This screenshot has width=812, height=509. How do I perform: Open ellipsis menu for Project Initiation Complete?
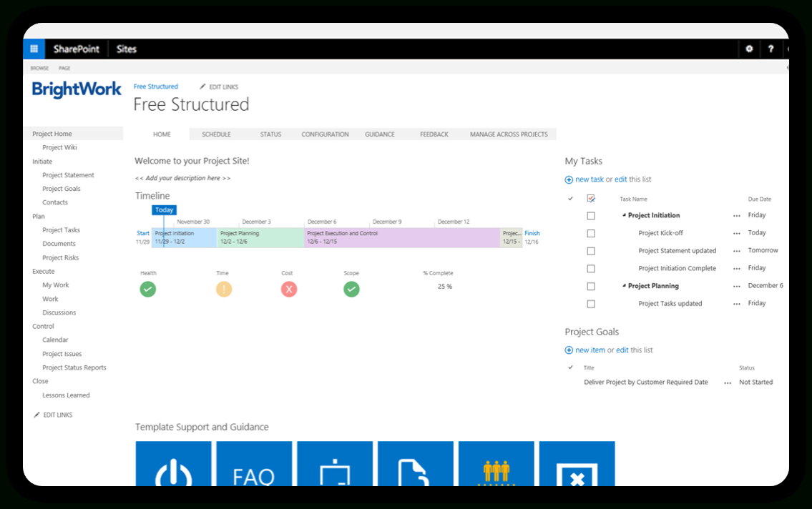point(737,269)
